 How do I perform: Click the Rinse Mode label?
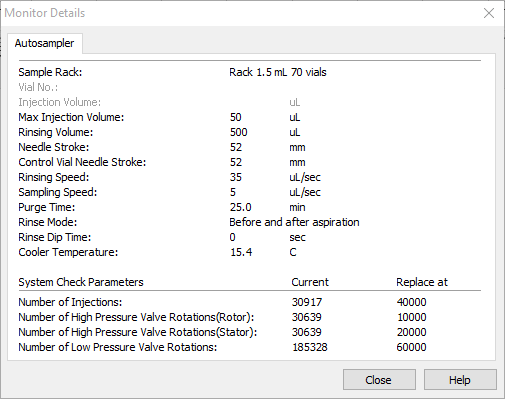48,222
